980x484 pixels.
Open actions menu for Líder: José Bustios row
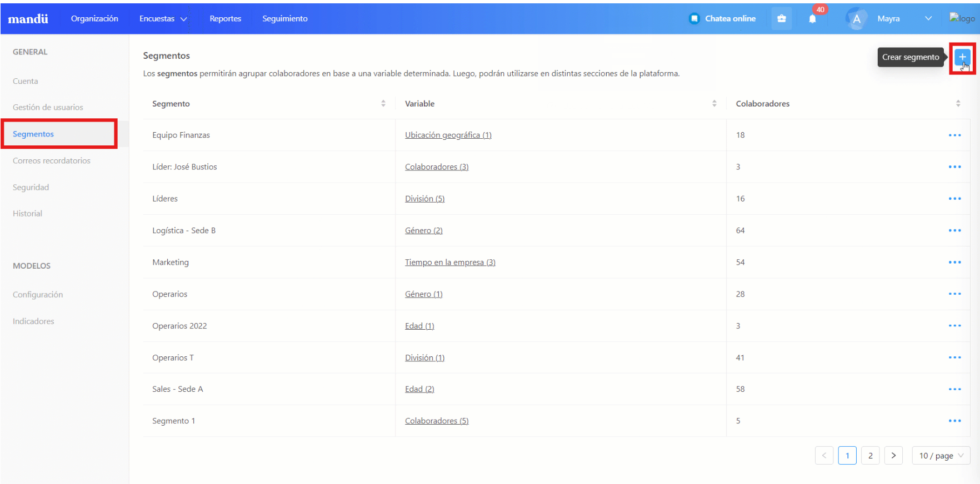point(954,167)
